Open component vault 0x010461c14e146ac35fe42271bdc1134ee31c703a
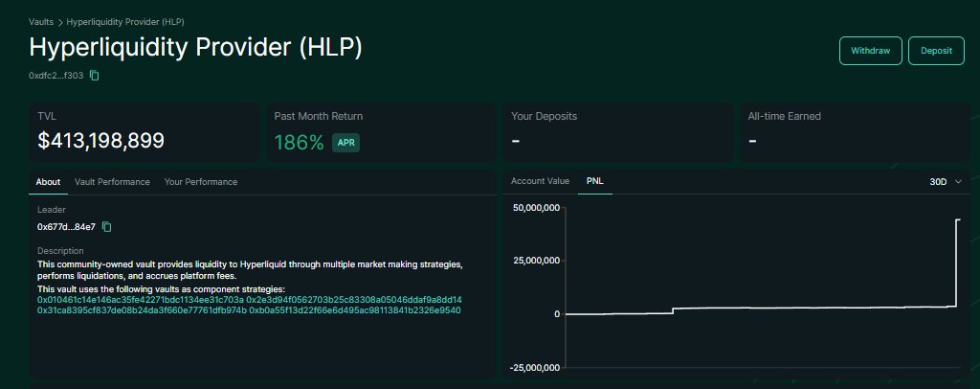Viewport: 980px width, 389px height. (141, 300)
